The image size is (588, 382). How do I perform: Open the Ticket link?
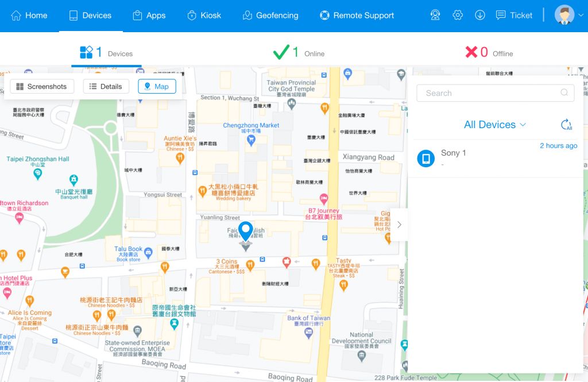click(514, 16)
